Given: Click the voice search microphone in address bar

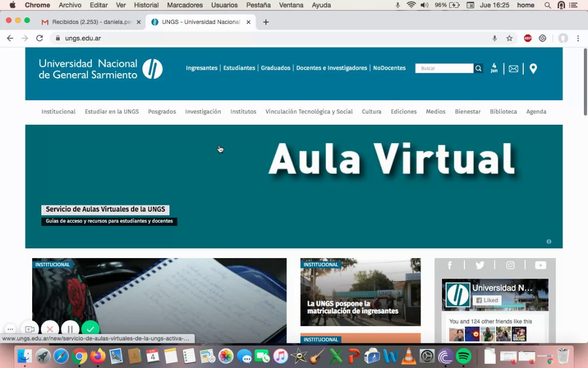Looking at the screenshot, I should (495, 38).
